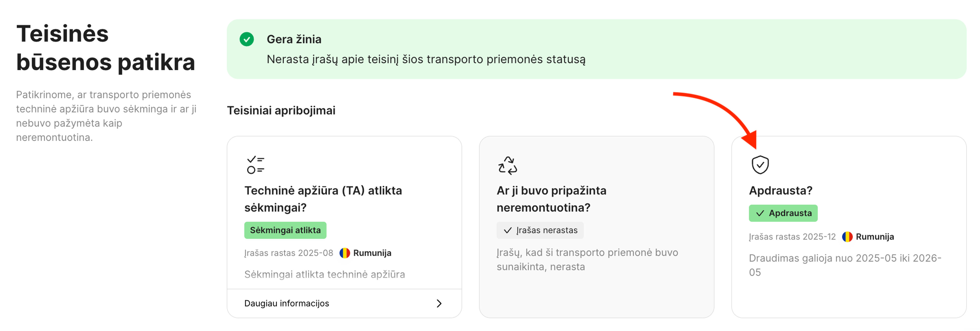Image resolution: width=980 pixels, height=331 pixels.
Task: Expand Daugiau informacijos using the right chevron
Action: pyautogui.click(x=439, y=303)
